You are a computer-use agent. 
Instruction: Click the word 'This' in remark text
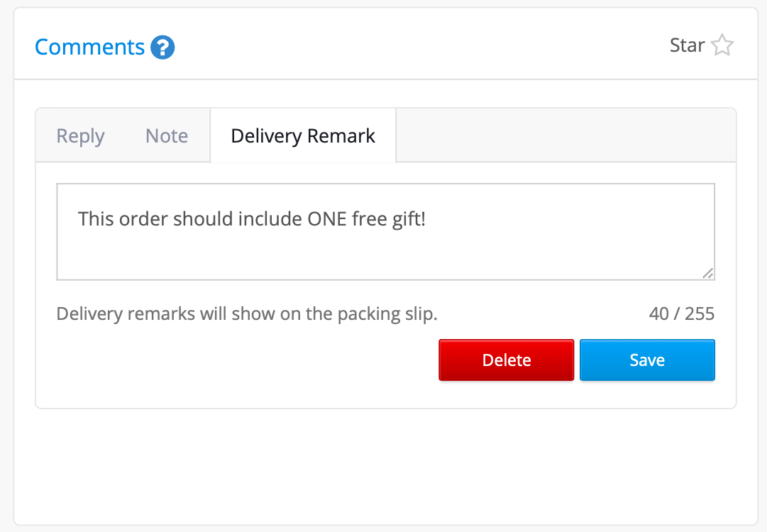click(96, 218)
